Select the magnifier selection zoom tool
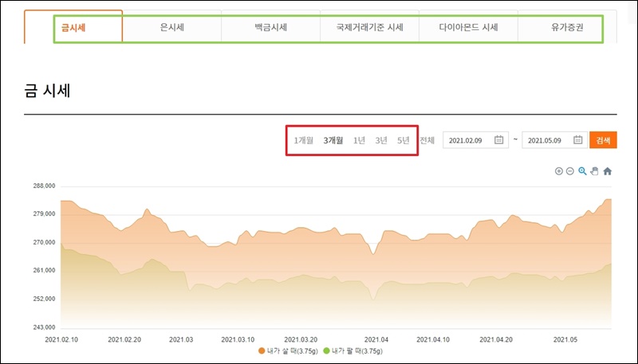The width and height of the screenshot is (638, 364). (x=582, y=171)
